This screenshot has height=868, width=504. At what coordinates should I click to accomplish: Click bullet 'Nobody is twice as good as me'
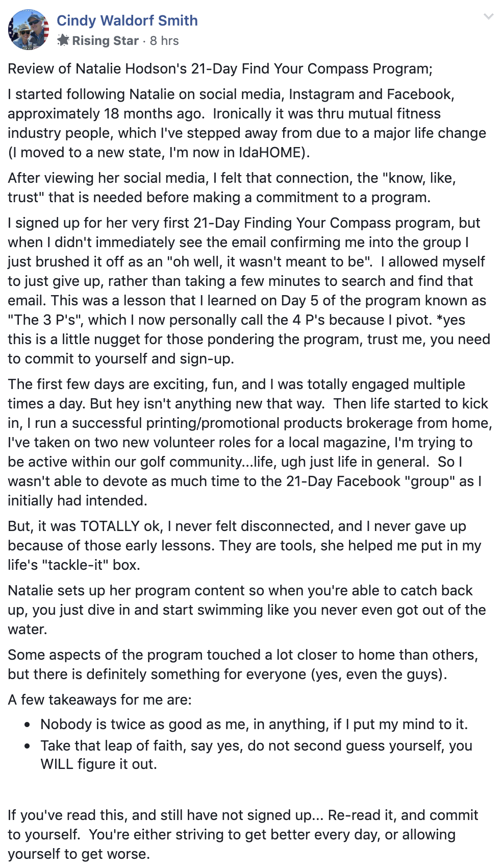(x=254, y=724)
